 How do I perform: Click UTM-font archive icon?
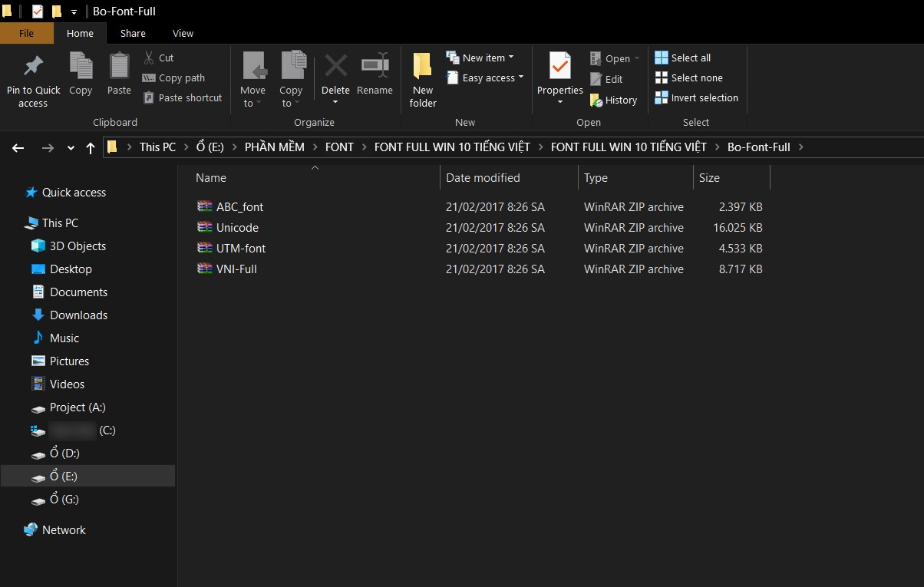204,248
